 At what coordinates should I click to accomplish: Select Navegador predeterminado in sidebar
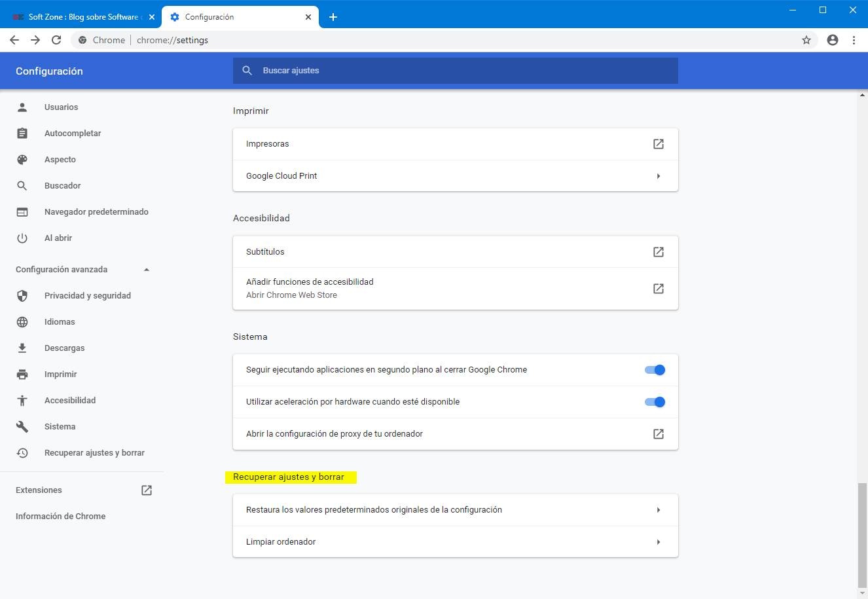click(x=96, y=212)
